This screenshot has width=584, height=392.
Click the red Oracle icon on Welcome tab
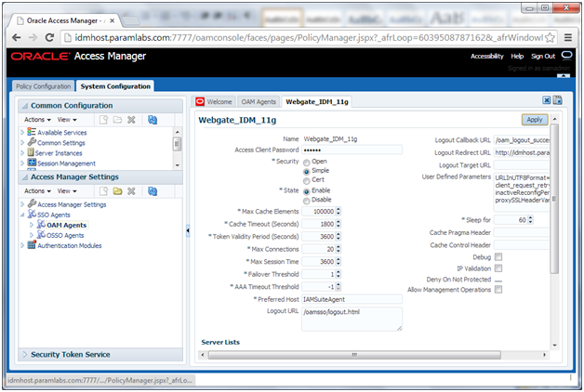(200, 101)
